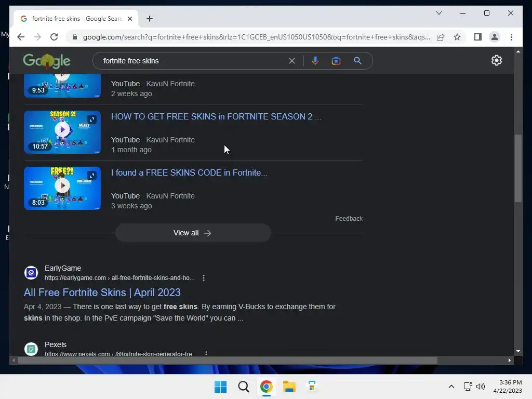
Task: Expand preview of the 10:57 video
Action: click(x=91, y=119)
